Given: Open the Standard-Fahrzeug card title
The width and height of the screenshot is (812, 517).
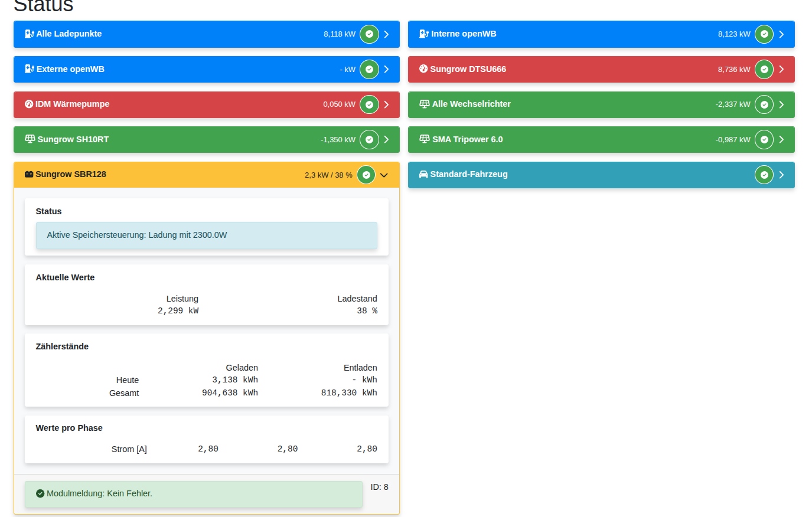Looking at the screenshot, I should click(469, 174).
